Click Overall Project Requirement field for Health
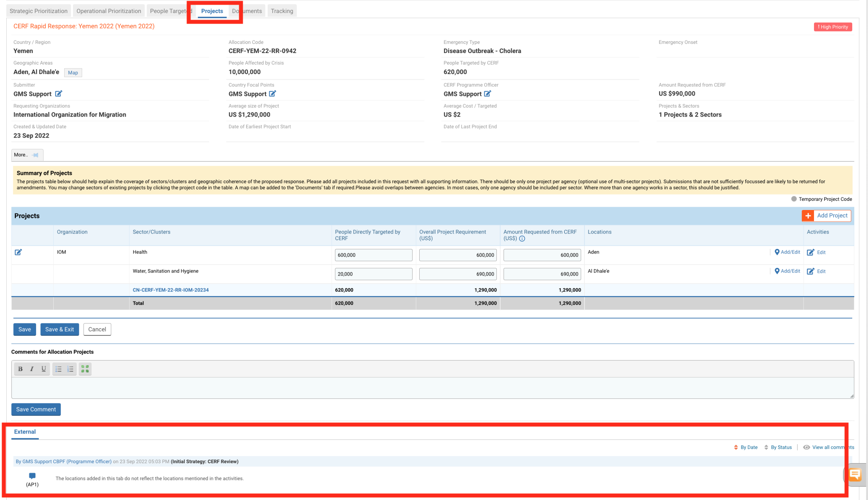Image resolution: width=868 pixels, height=500 pixels. pos(458,255)
